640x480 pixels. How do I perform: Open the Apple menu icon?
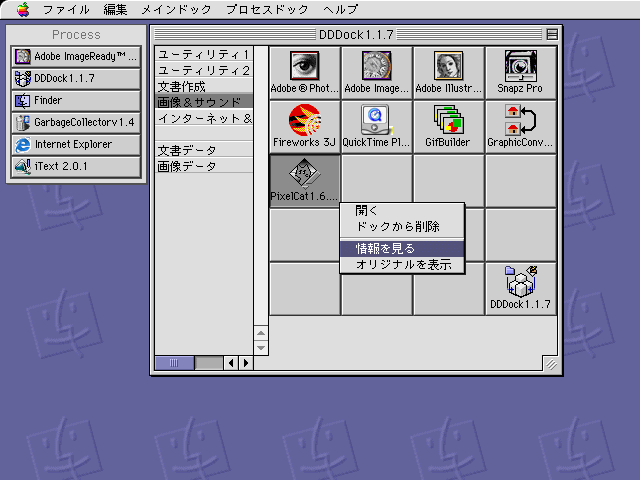pyautogui.click(x=23, y=9)
